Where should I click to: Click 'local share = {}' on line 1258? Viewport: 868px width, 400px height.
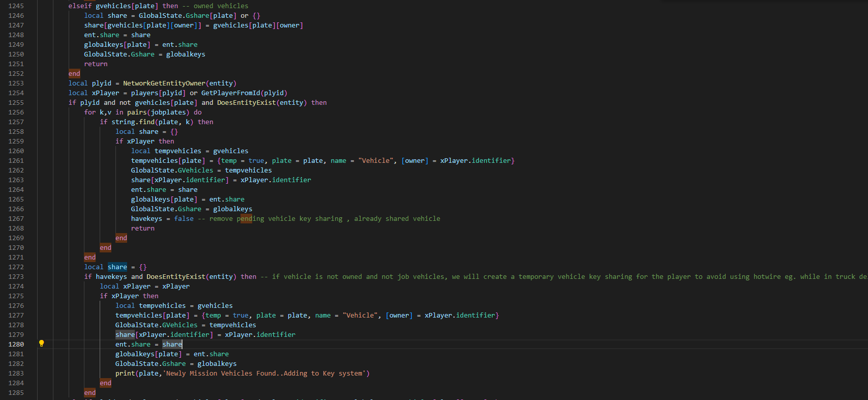pyautogui.click(x=146, y=132)
